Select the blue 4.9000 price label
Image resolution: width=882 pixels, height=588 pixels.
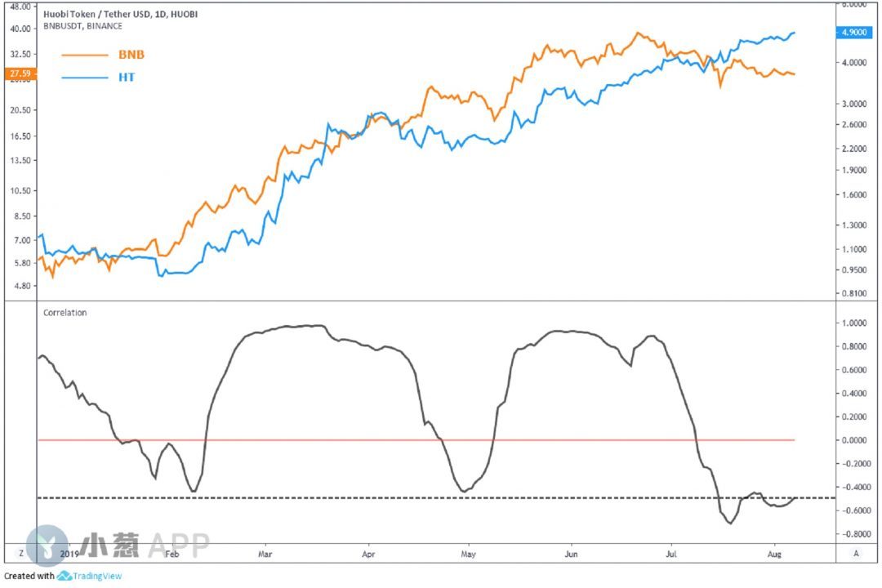[x=854, y=33]
